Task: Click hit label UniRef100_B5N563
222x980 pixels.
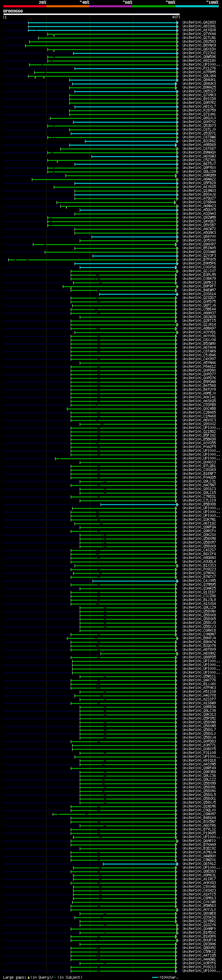Action: [199, 906]
